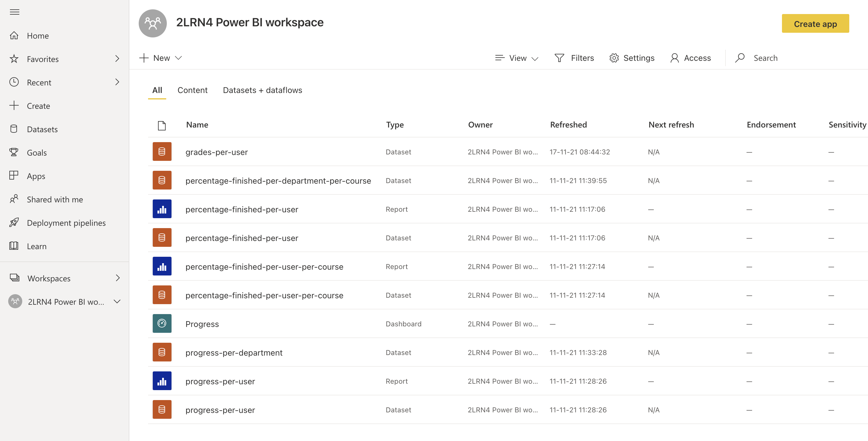This screenshot has height=441, width=868.
Task: Click the Workspaces monitor icon
Action: [x=15, y=278]
